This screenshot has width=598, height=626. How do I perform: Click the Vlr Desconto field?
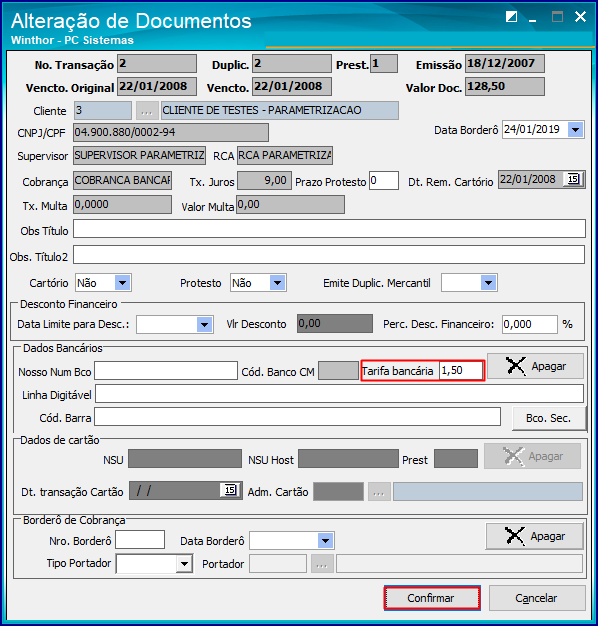click(x=335, y=323)
